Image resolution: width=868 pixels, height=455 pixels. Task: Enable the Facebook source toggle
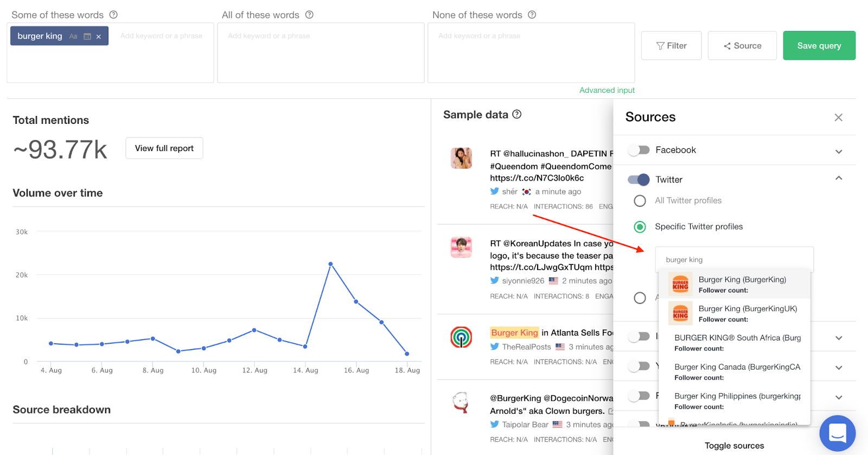639,150
